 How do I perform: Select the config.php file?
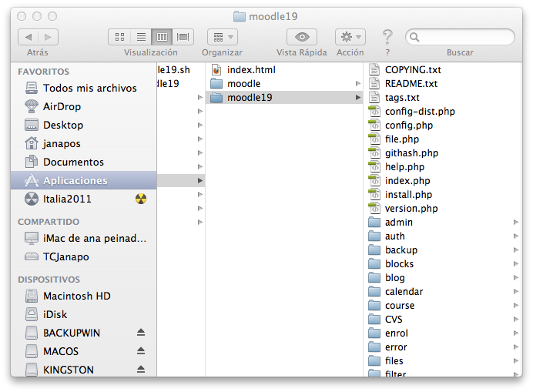click(x=408, y=126)
